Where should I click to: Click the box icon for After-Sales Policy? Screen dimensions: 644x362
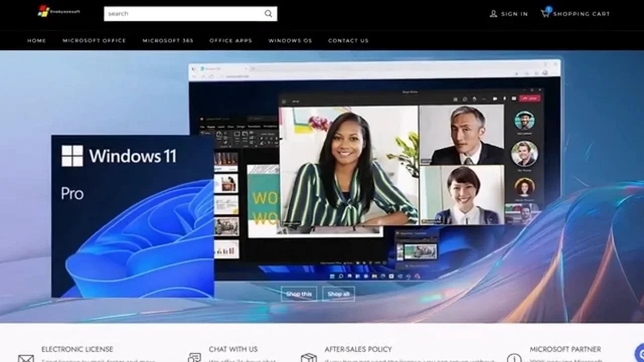pyautogui.click(x=308, y=357)
